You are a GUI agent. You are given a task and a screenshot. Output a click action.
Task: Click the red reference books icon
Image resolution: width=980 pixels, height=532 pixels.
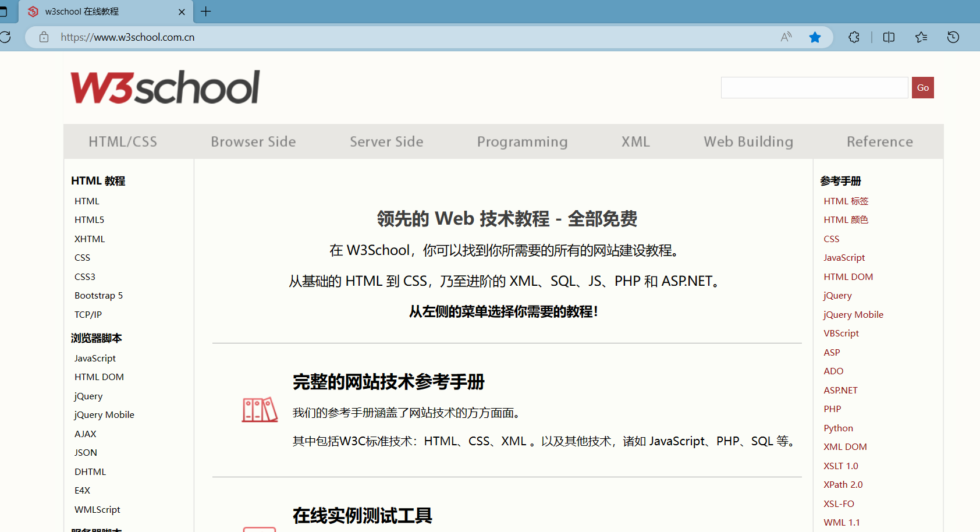click(x=260, y=410)
